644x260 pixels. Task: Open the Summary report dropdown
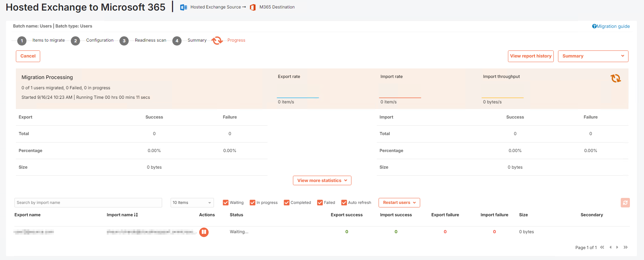[593, 56]
